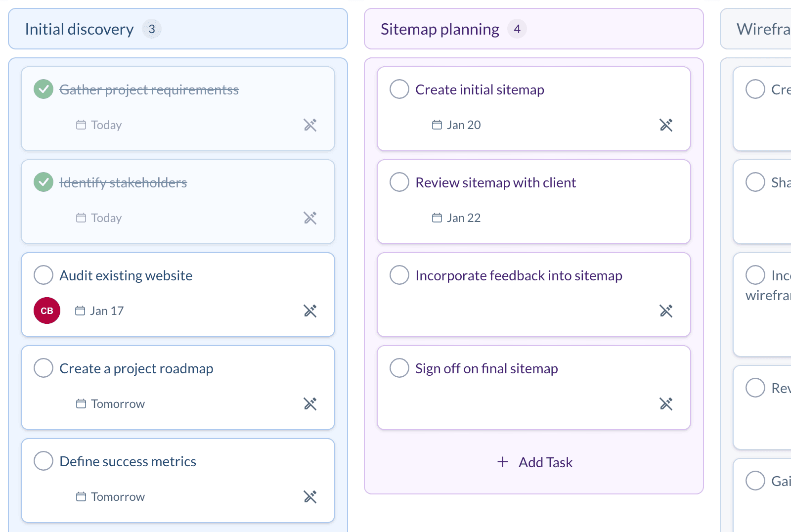Open the Sign off on final sitemap task

(x=486, y=368)
